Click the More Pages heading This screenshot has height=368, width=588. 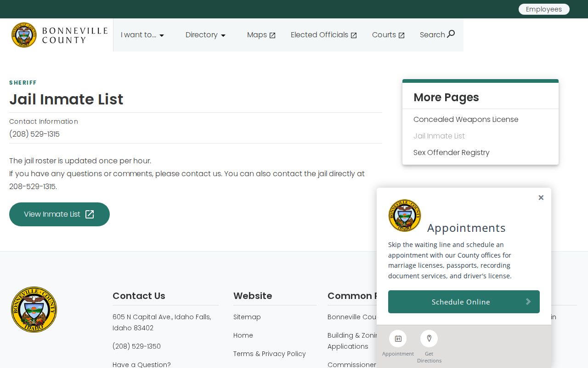click(x=446, y=98)
